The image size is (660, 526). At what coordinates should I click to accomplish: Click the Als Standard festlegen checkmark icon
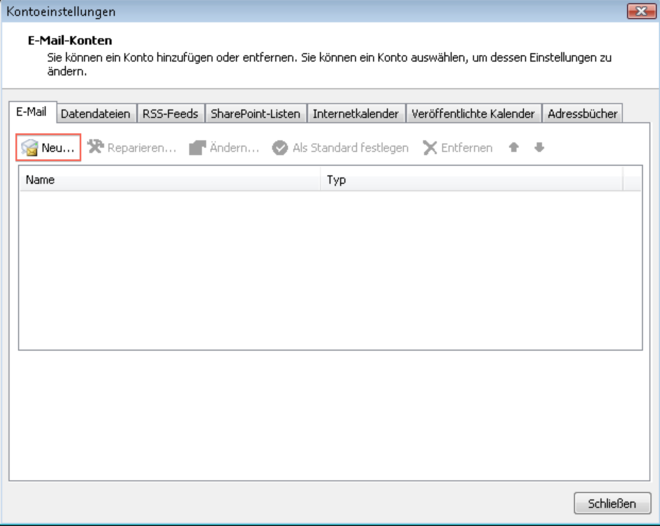point(280,148)
